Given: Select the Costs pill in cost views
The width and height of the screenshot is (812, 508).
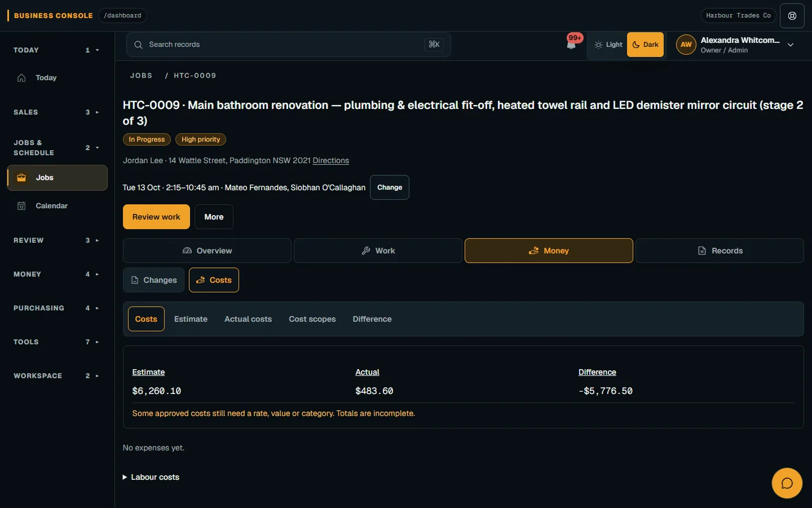Looking at the screenshot, I should [x=146, y=319].
